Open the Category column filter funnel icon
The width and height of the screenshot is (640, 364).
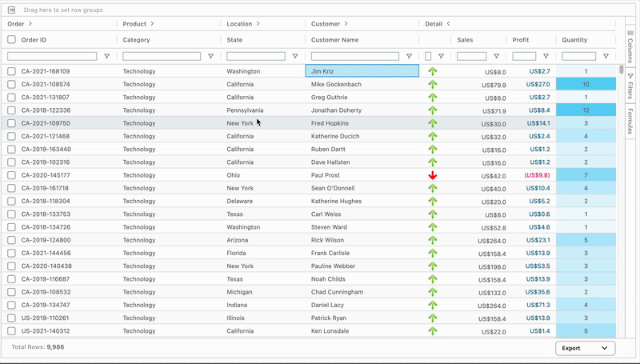[x=210, y=57]
